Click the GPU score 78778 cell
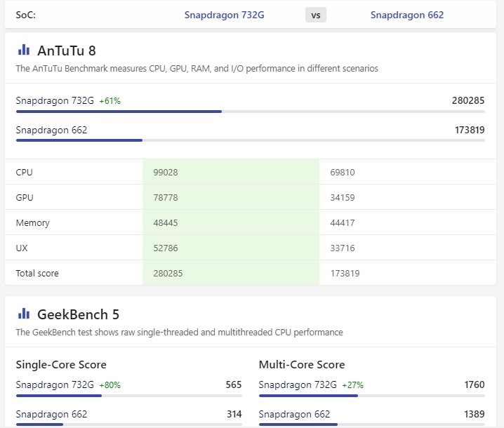This screenshot has height=428, width=504. (x=231, y=197)
